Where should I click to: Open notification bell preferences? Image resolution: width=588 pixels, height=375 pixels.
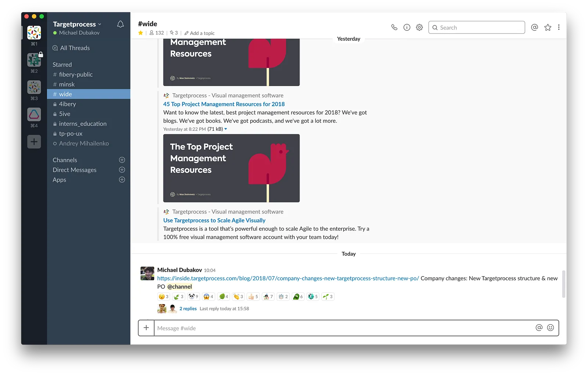(120, 24)
